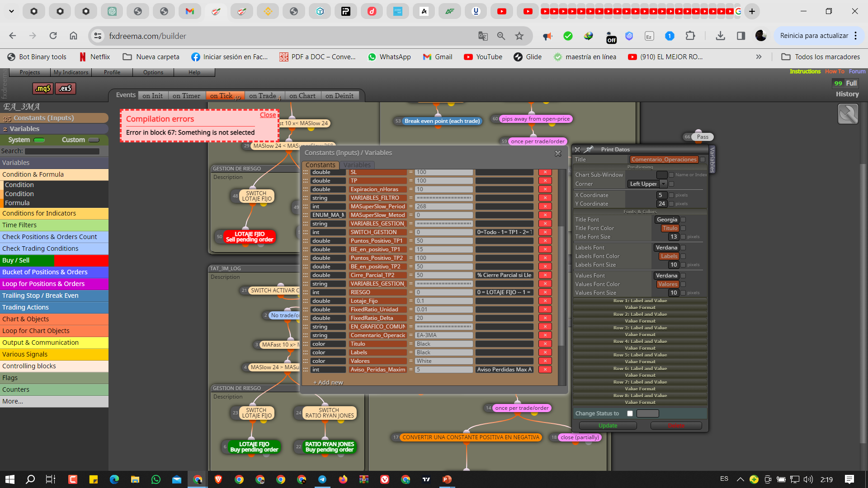Viewport: 868px width, 488px height.
Task: Download the .mq5 source file
Action: coord(43,89)
